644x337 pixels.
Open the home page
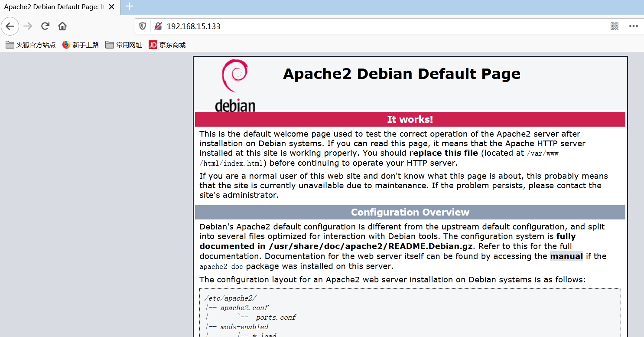[62, 26]
